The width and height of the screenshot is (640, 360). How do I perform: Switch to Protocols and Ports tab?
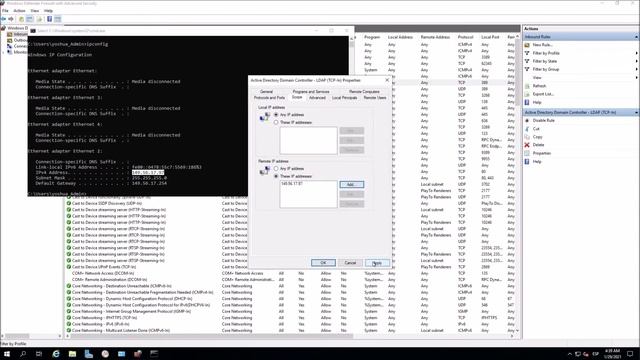(x=269, y=98)
